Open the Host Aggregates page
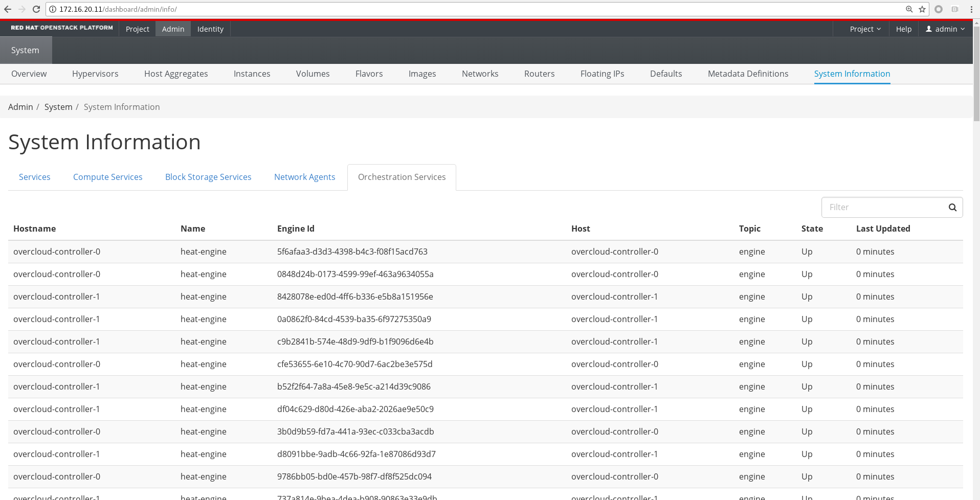This screenshot has width=980, height=500. tap(176, 74)
